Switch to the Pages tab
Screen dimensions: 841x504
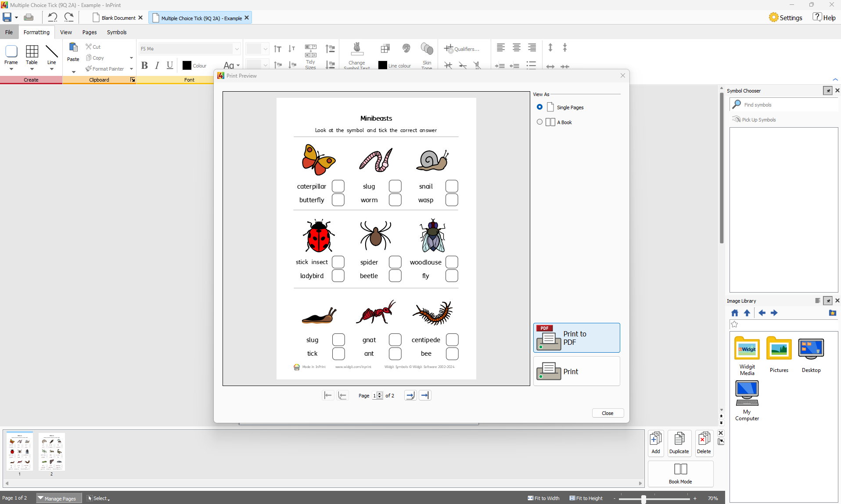90,32
